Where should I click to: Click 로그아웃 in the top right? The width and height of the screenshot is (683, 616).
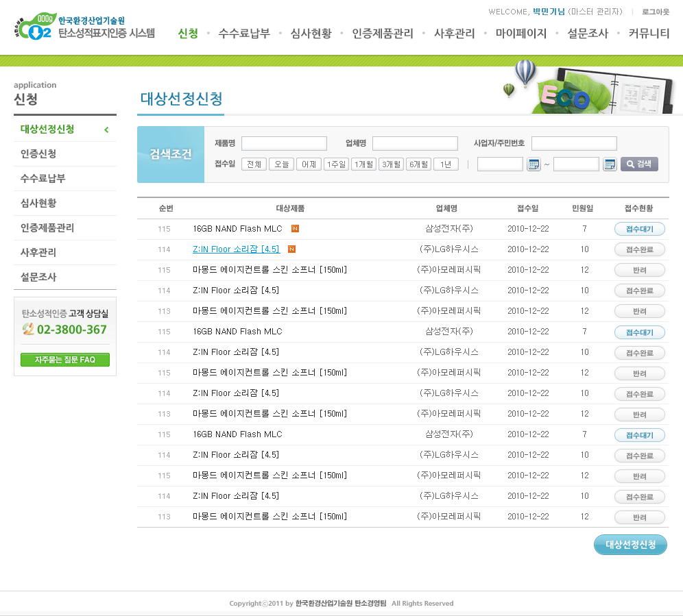(x=656, y=12)
